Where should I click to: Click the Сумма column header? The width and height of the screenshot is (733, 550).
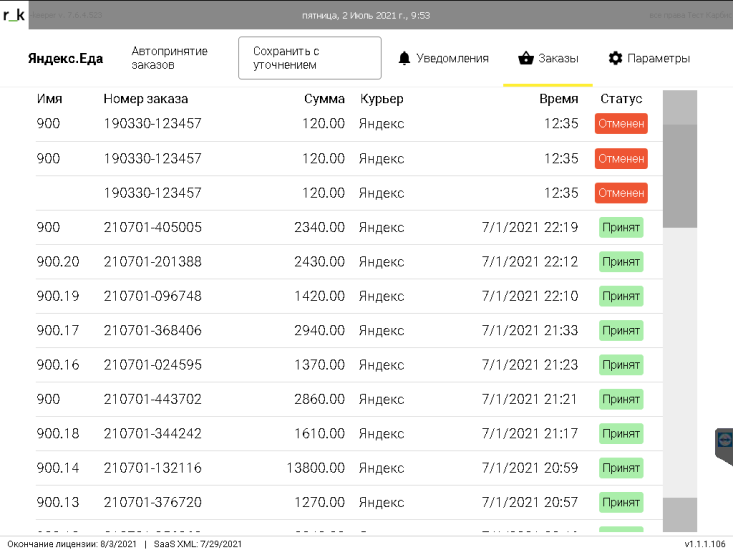tap(324, 99)
